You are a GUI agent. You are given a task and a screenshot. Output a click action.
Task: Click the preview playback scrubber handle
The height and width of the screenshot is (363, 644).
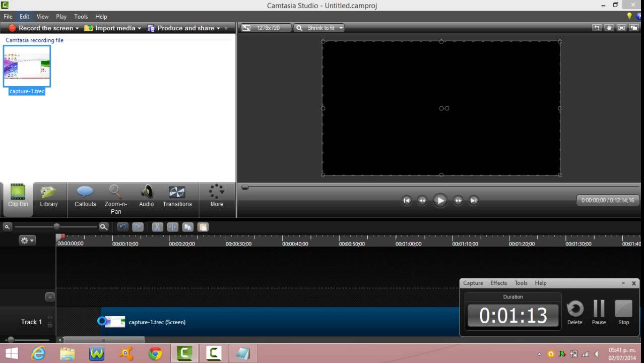[x=245, y=187]
